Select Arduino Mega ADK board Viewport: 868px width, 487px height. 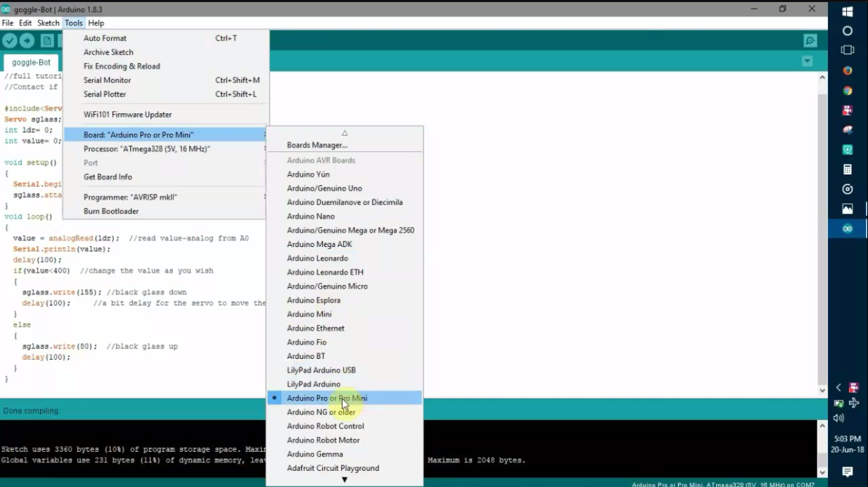(345, 244)
